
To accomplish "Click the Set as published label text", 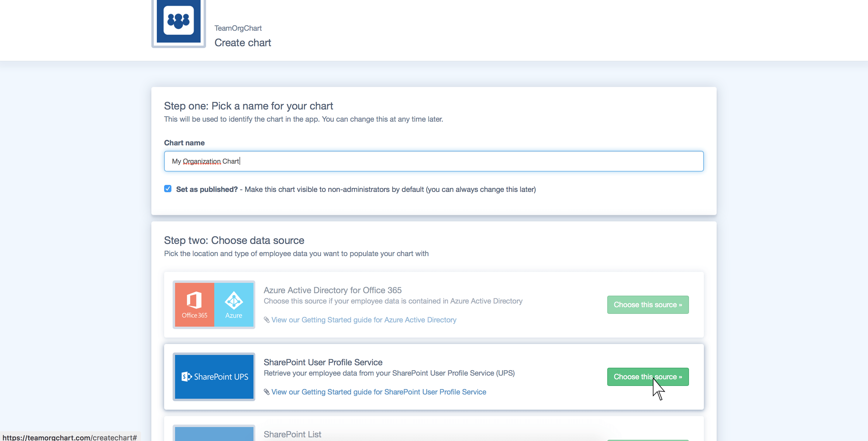I will coord(207,189).
